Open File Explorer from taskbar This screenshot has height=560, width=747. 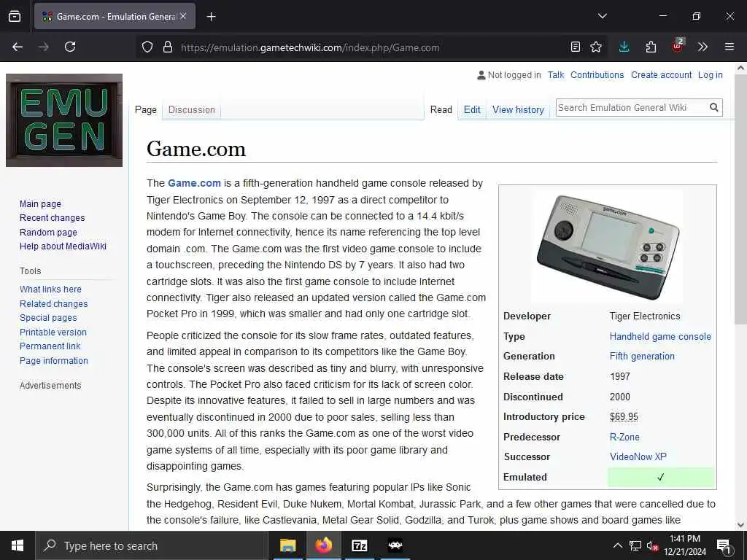pos(287,545)
